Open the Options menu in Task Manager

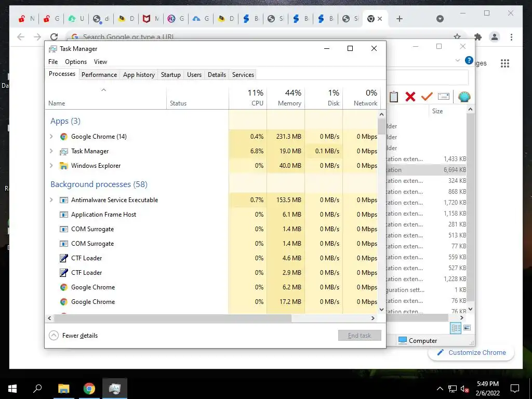click(76, 62)
